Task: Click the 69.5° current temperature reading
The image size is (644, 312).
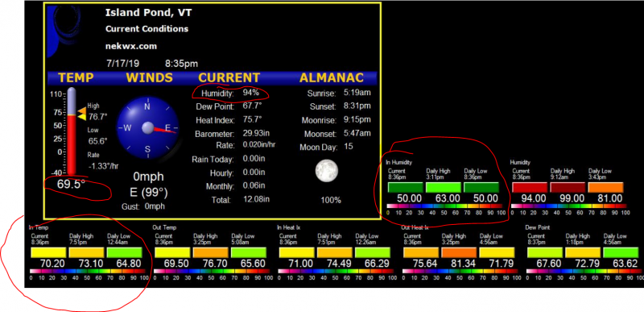Action: (x=71, y=185)
